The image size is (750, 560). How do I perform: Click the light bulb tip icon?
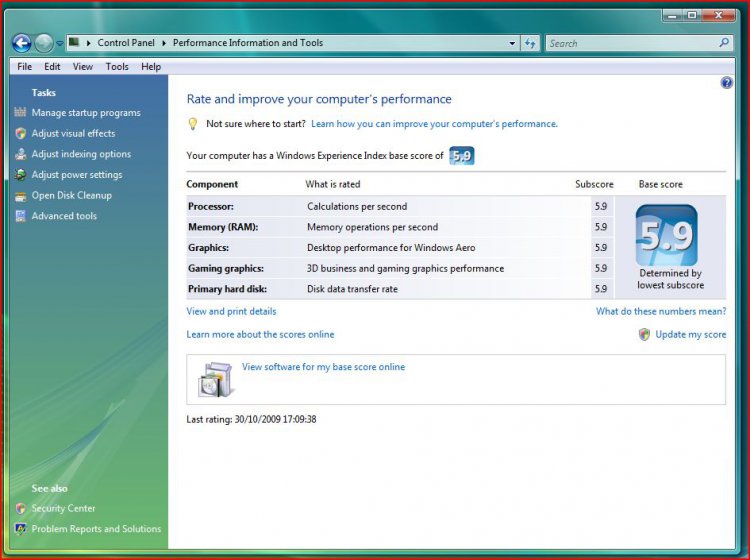[192, 124]
